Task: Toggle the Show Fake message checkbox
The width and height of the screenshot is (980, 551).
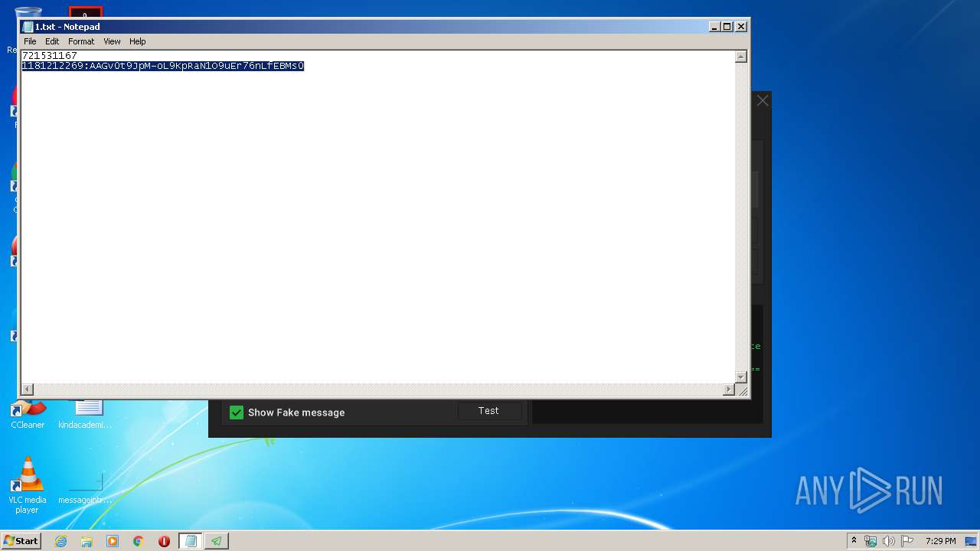Action: coord(237,412)
